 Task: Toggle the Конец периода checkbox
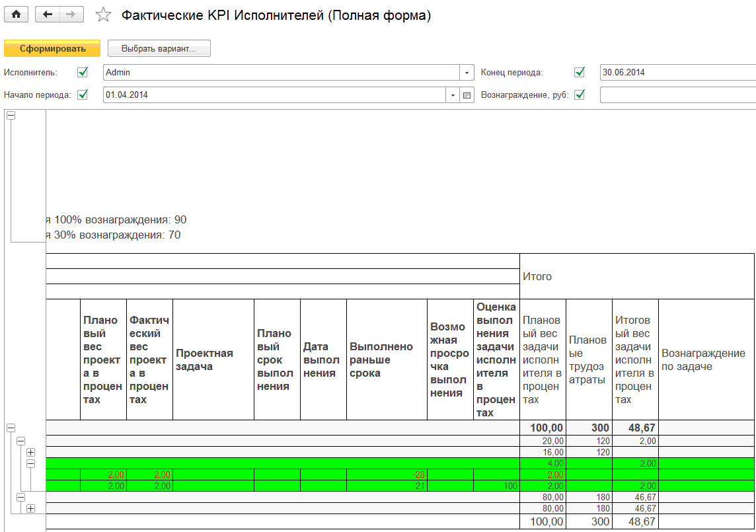coord(580,72)
